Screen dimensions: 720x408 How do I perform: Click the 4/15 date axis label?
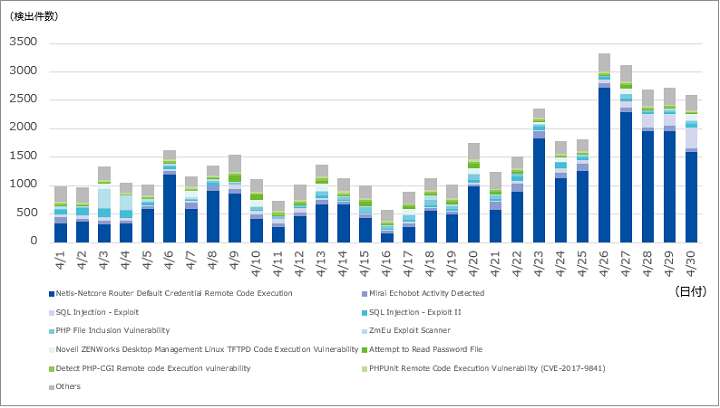point(365,264)
